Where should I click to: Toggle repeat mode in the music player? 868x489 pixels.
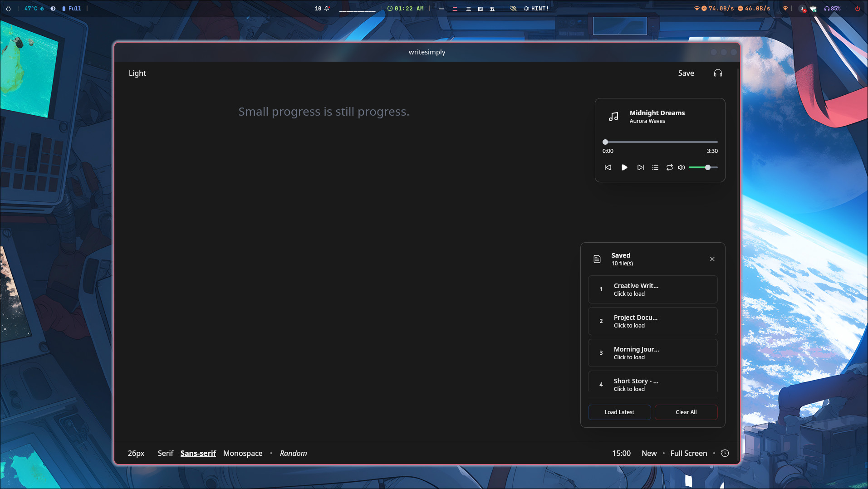[x=669, y=167]
